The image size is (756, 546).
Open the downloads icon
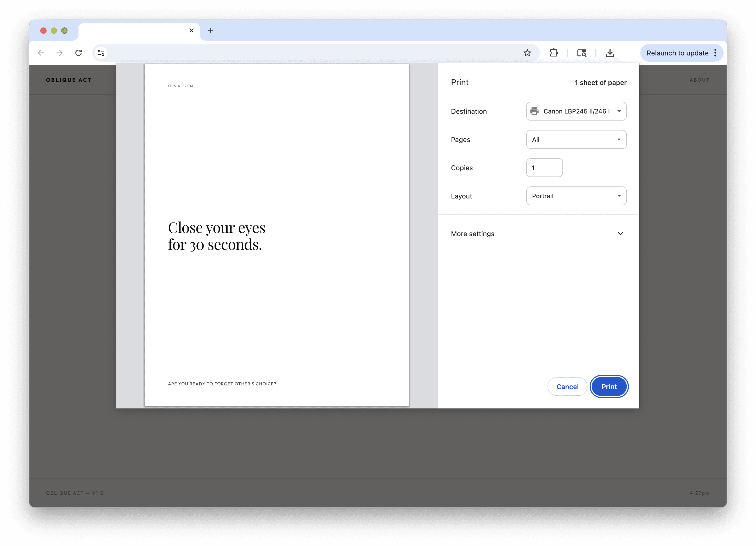(x=610, y=53)
